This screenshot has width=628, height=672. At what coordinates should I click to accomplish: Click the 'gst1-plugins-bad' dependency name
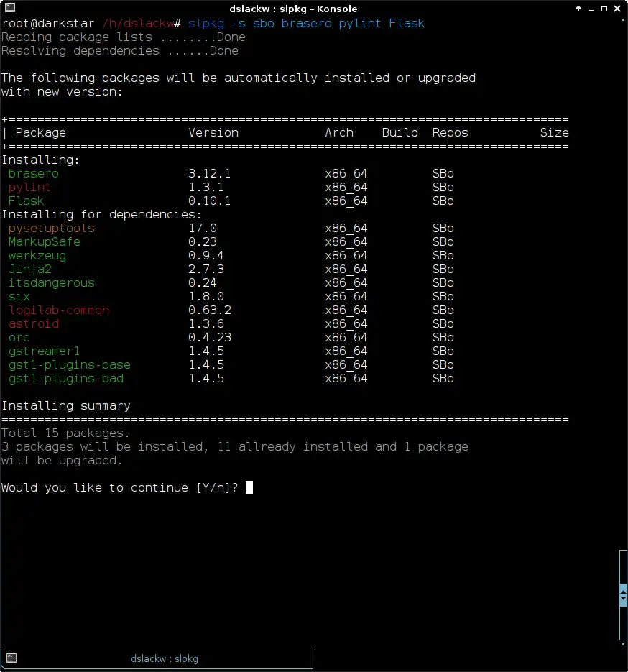pos(66,379)
